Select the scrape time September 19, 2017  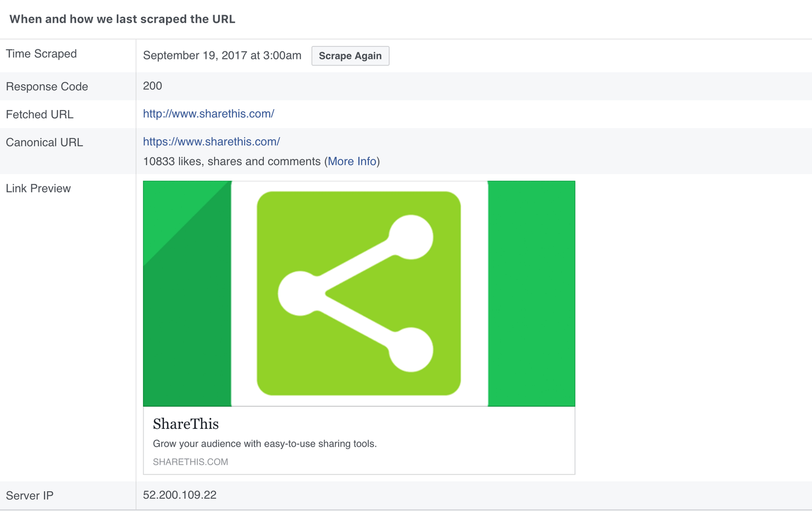(222, 55)
